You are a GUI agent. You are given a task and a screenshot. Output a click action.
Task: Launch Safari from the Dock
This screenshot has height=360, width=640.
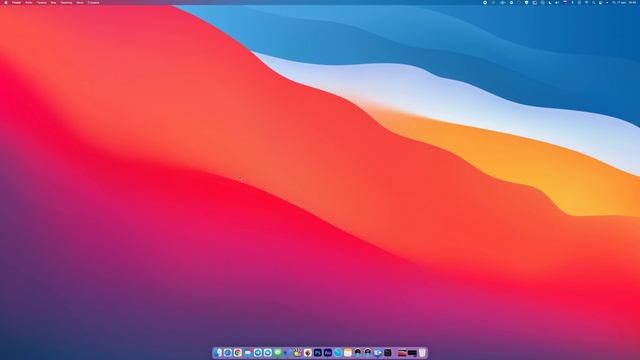click(228, 353)
